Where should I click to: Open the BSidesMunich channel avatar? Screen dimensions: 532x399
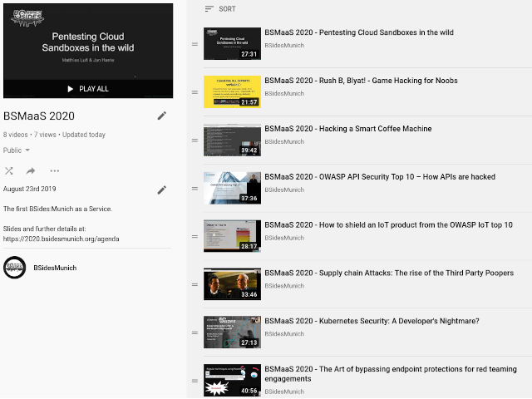pos(15,268)
